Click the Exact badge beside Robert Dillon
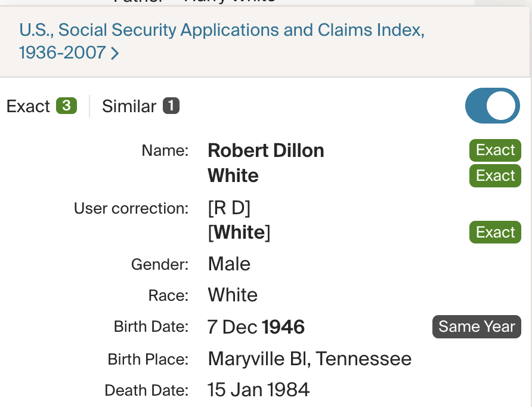 pos(495,150)
